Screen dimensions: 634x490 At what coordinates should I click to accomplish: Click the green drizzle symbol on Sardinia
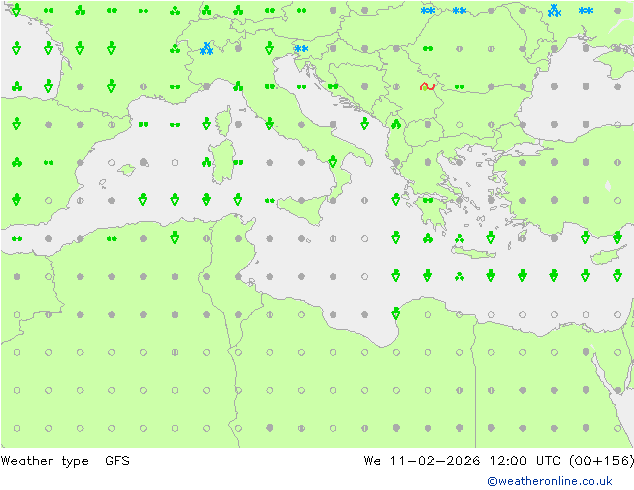point(238,162)
